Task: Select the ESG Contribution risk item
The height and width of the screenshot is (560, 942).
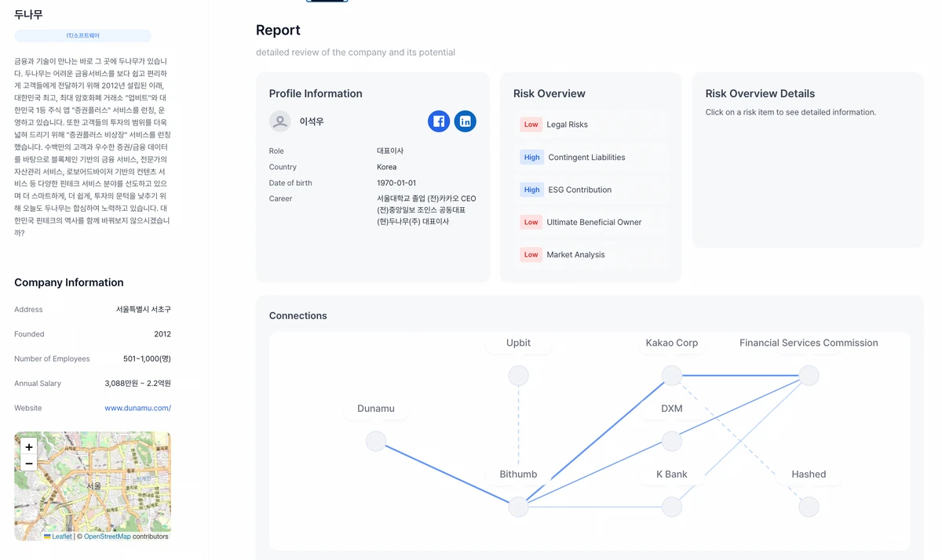Action: (590, 190)
